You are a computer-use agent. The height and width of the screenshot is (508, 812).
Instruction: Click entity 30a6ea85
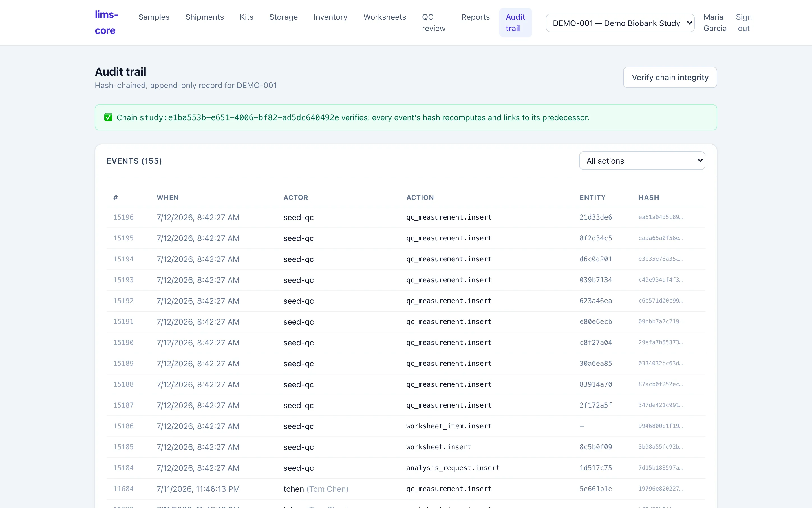[x=595, y=363]
